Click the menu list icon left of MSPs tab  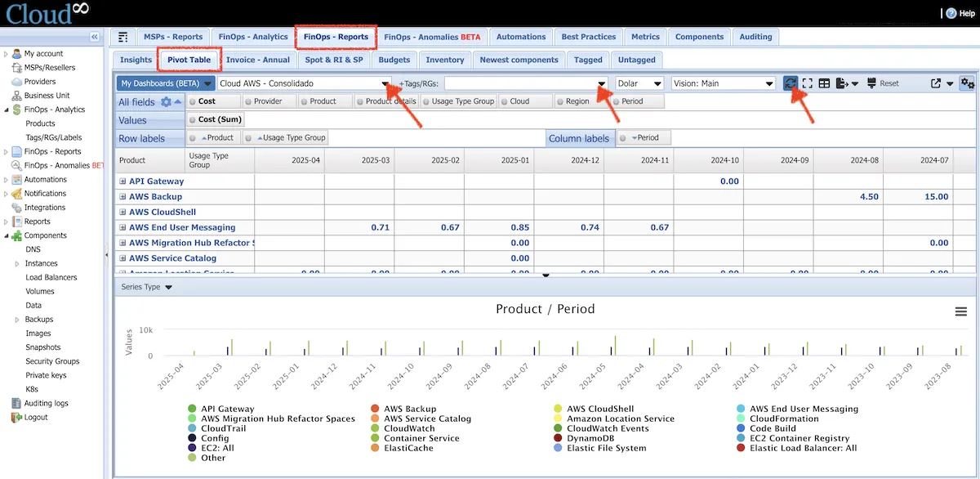pos(123,37)
